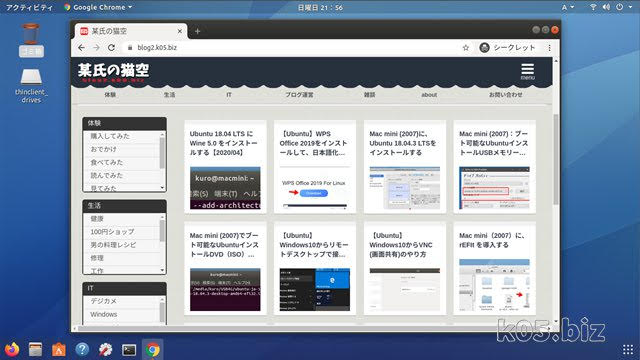640x360 pixels.
Task: Open a new Chrome tab
Action: (197, 31)
